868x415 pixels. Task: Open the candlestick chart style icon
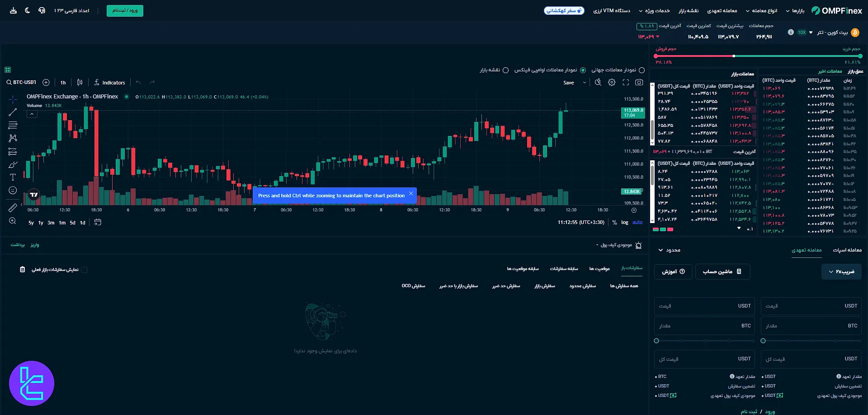(80, 83)
